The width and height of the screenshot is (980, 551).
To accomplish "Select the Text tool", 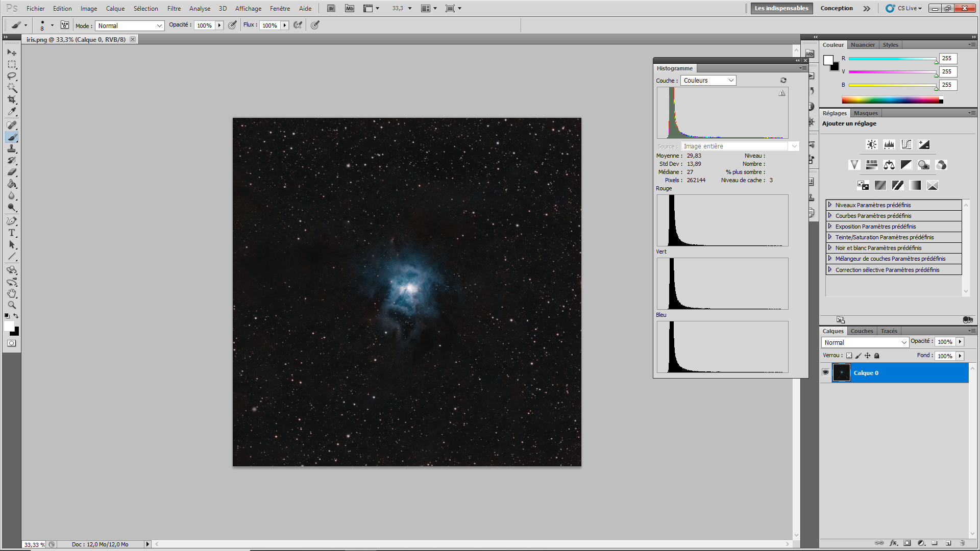I will [12, 233].
